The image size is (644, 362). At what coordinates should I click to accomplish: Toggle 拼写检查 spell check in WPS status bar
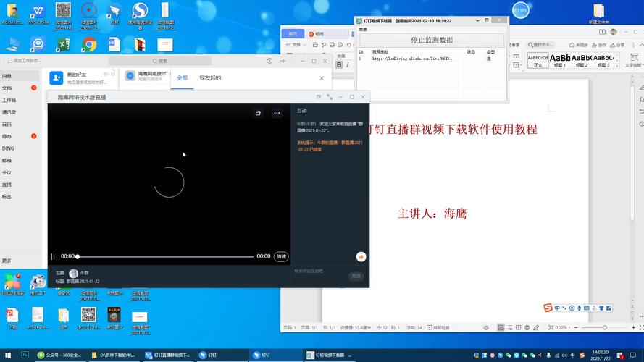tap(438, 327)
